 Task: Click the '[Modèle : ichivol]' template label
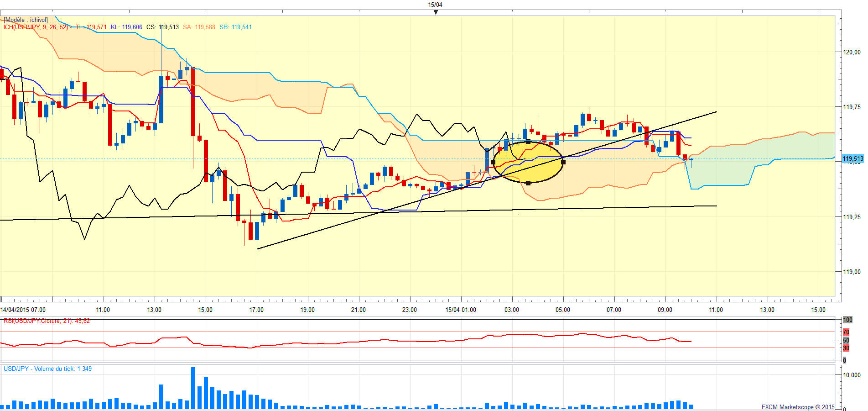[x=26, y=20]
